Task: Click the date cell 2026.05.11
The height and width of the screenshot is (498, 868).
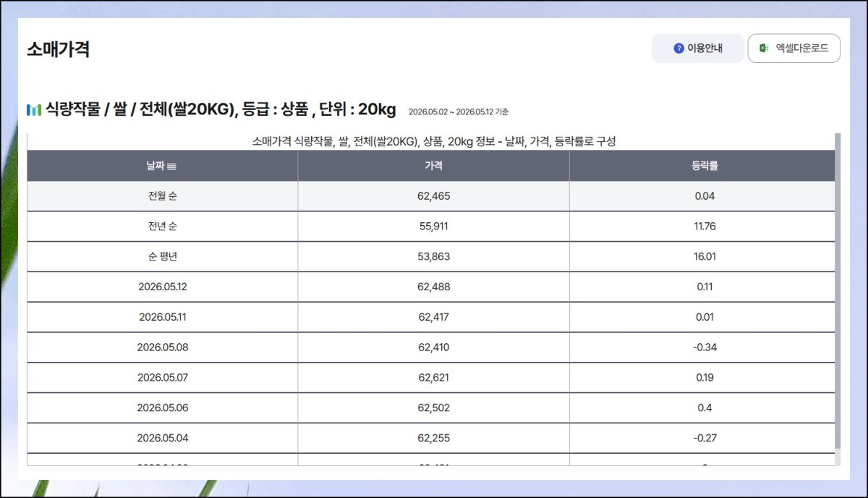Action: [162, 317]
